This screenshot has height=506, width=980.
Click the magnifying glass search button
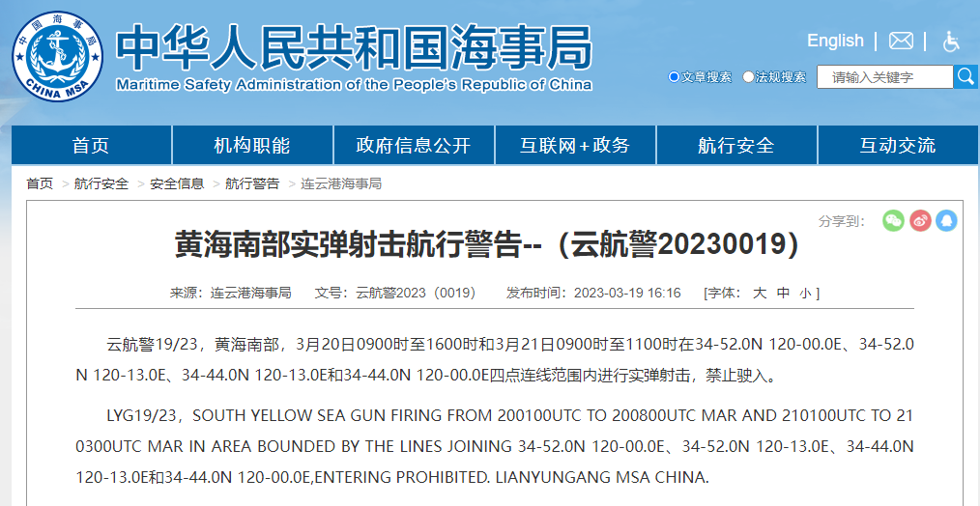tap(966, 76)
